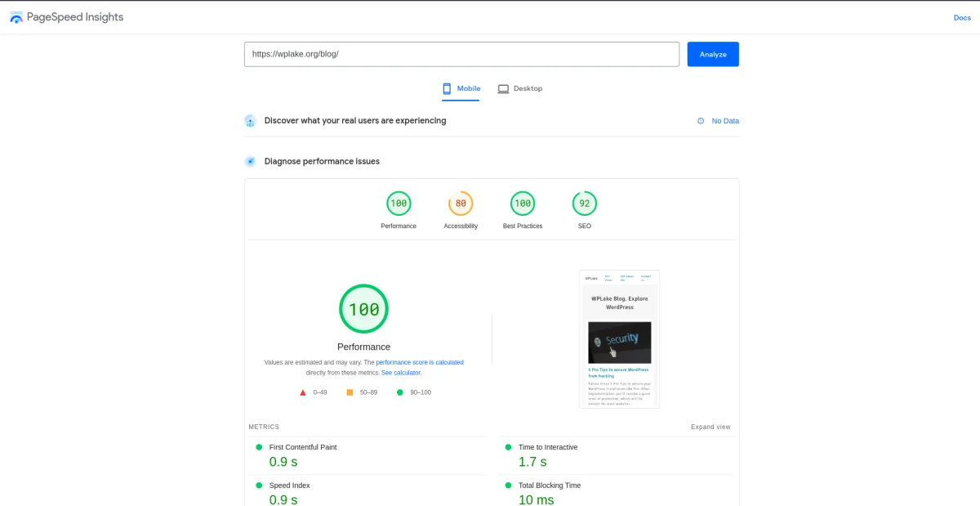The width and height of the screenshot is (980, 506).
Task: Open the 'See calculator' link
Action: coord(401,373)
